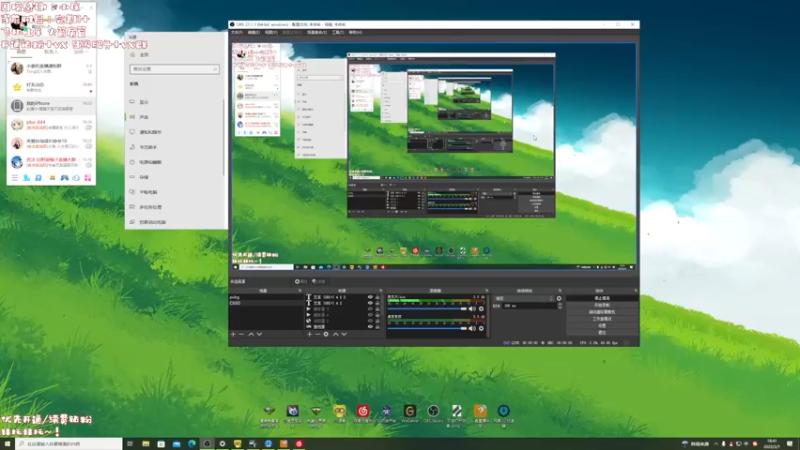800x450 pixels.
Task: Toggle visibility of display capture source
Action: point(370,327)
